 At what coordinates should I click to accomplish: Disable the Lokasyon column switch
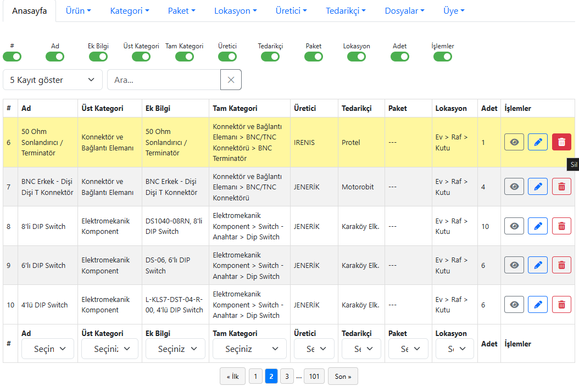point(357,57)
